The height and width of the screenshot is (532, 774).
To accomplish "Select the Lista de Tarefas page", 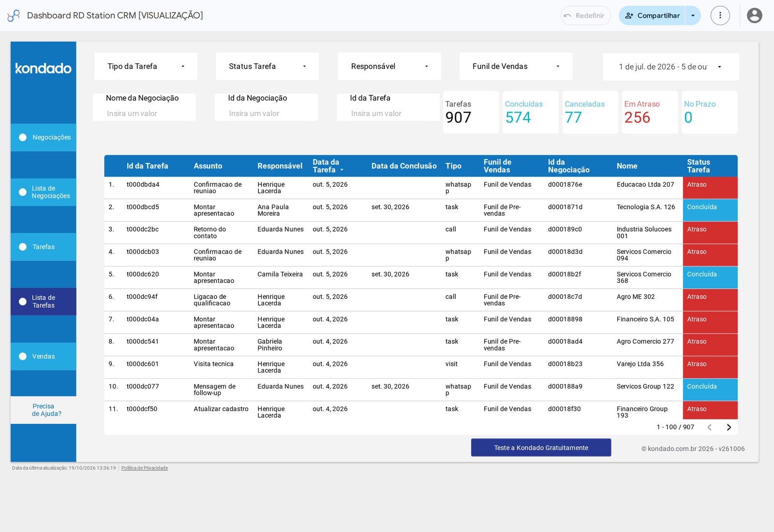I will coord(44,301).
